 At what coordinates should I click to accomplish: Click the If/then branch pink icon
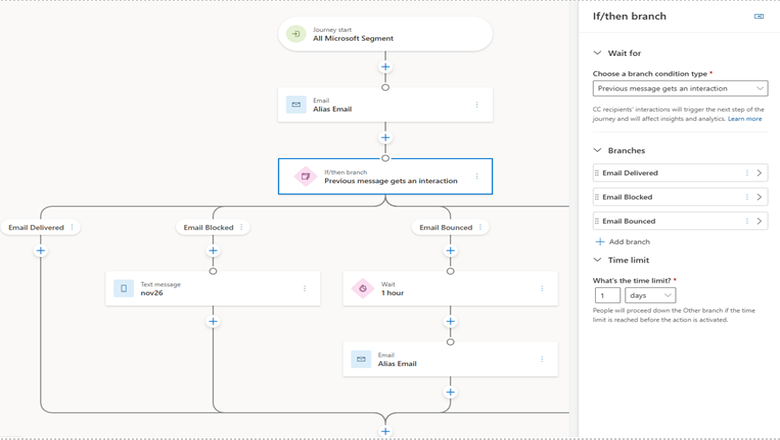pyautogui.click(x=304, y=176)
